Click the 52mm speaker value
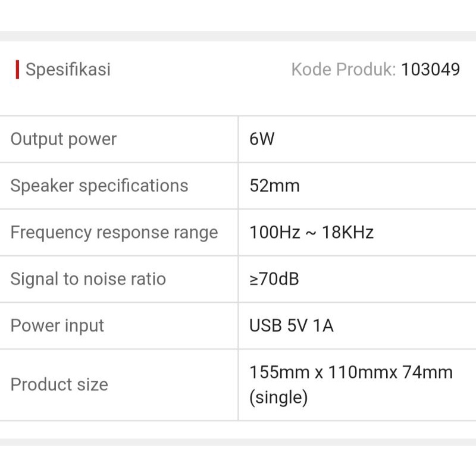The height and width of the screenshot is (476, 476). click(x=274, y=186)
